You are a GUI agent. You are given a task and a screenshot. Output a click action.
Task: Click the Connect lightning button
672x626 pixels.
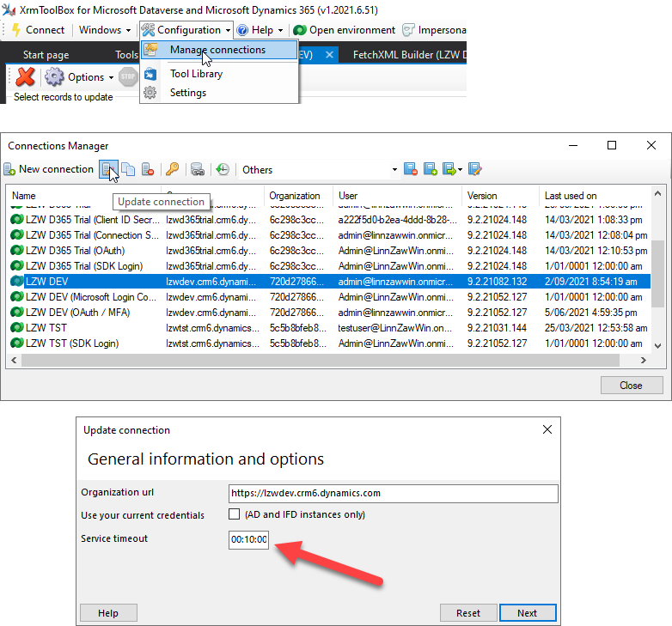point(38,30)
